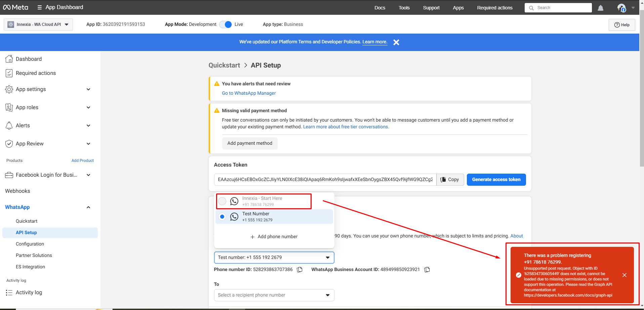Screen dimensions: 644x310
Task: Open Learn more about free tier conversations
Action: click(x=346, y=127)
